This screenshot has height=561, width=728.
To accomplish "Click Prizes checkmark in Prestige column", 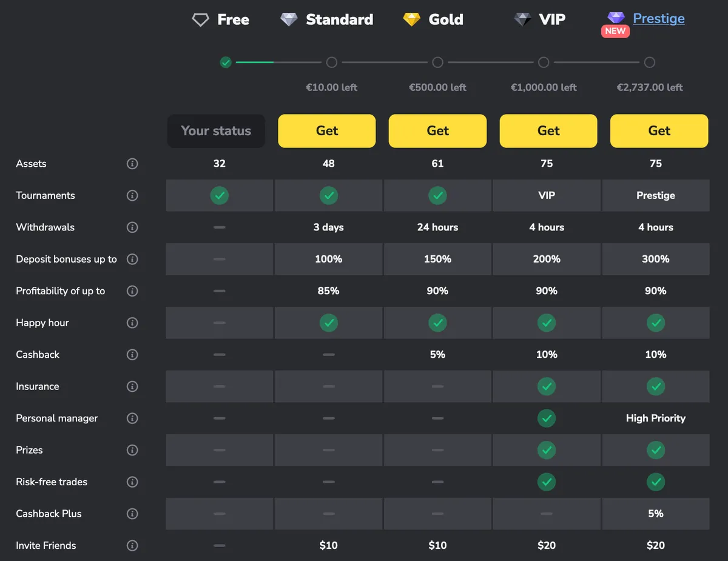I will click(x=656, y=450).
